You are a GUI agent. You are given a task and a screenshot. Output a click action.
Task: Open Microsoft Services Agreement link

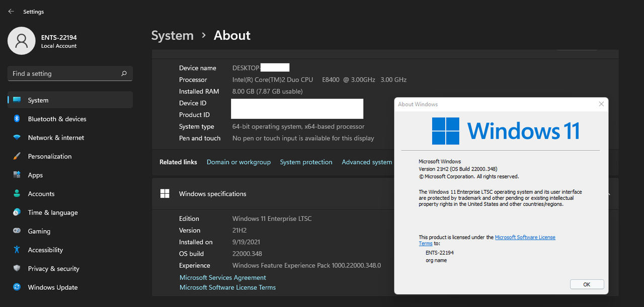click(223, 277)
